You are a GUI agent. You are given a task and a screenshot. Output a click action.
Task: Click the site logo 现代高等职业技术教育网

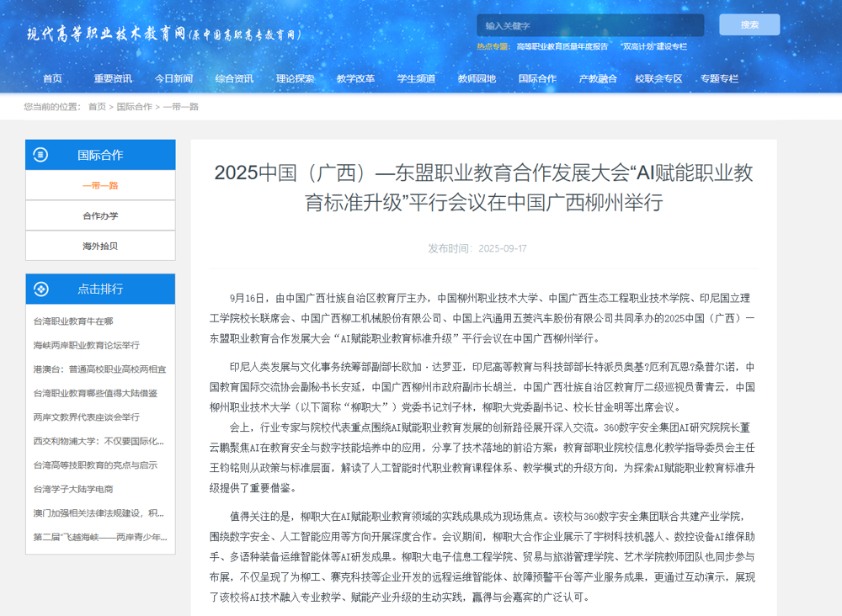click(164, 35)
